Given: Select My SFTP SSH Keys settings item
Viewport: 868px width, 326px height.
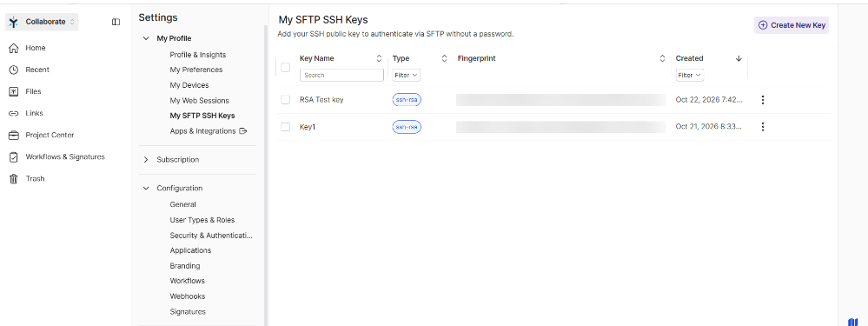Looking at the screenshot, I should pos(202,116).
